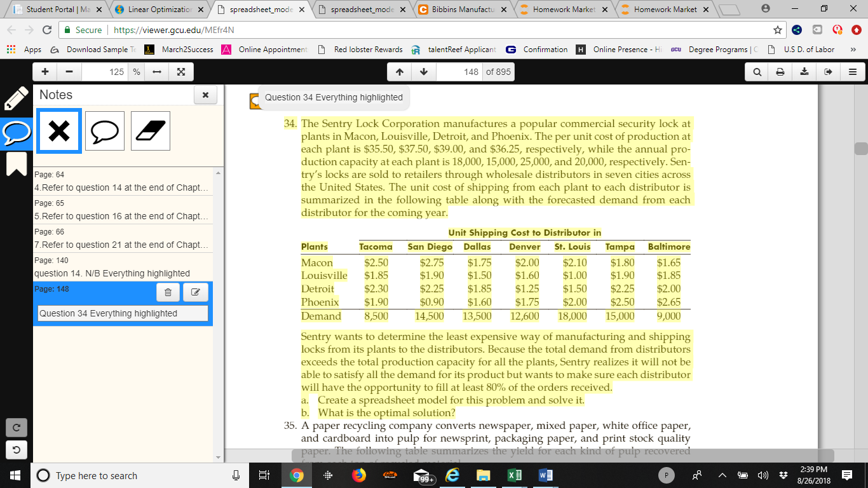The height and width of the screenshot is (488, 868).
Task: Go to next page using down arrow
Action: pyautogui.click(x=424, y=72)
